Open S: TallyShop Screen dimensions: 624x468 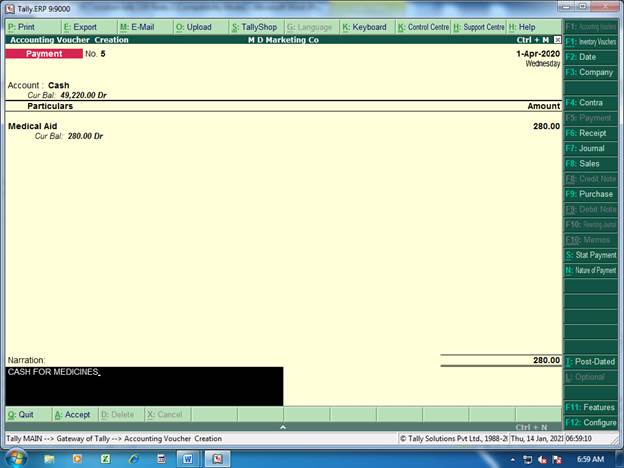click(254, 27)
